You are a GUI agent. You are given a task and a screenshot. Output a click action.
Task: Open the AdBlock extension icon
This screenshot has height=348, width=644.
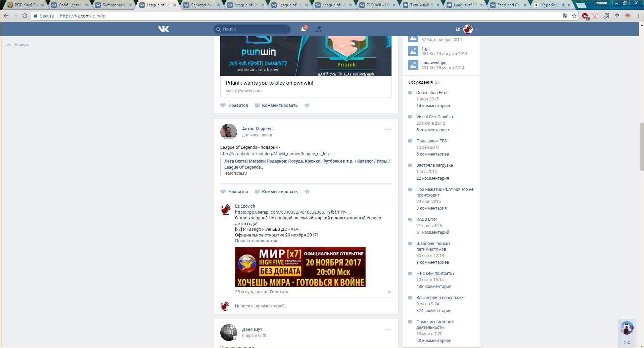tap(585, 16)
